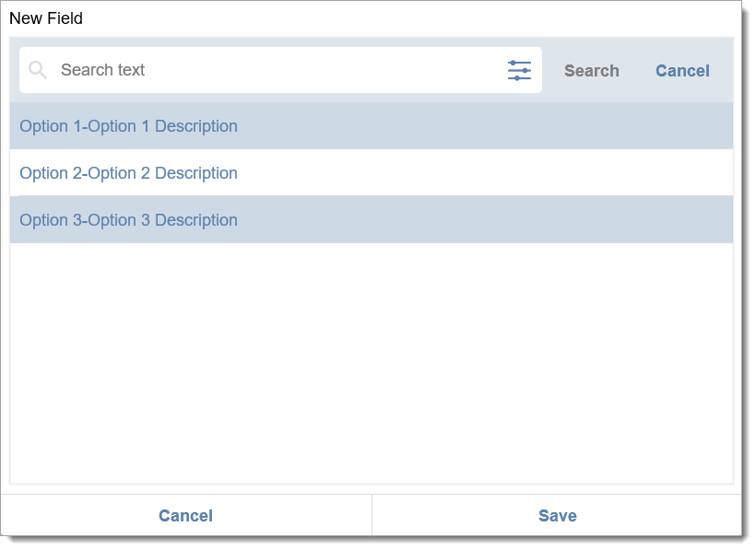
Task: Cancel the search in the top bar
Action: point(682,71)
